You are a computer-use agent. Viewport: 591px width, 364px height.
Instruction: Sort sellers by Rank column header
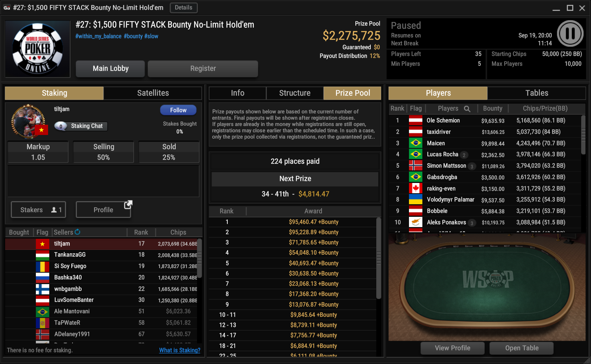tap(141, 232)
